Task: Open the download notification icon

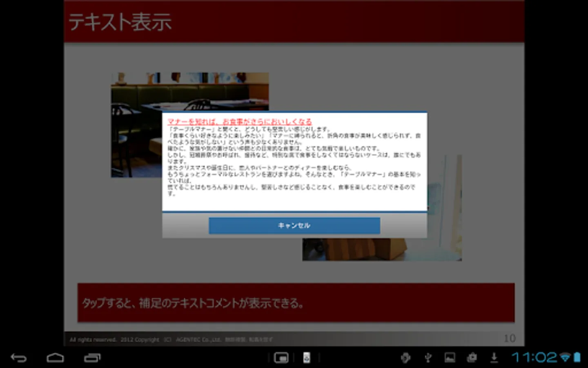Action: [x=494, y=358]
